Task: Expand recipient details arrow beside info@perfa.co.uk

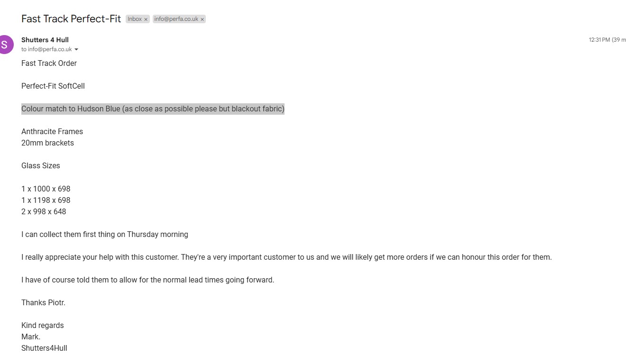Action: coord(76,50)
